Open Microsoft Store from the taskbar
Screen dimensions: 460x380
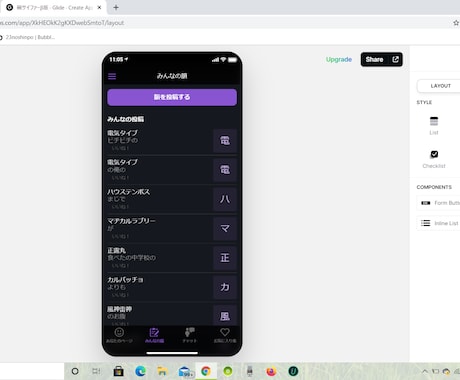tap(118, 371)
